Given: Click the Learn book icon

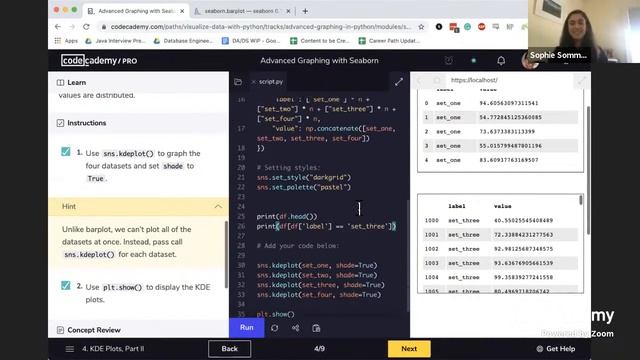Looking at the screenshot, I should (x=60, y=82).
